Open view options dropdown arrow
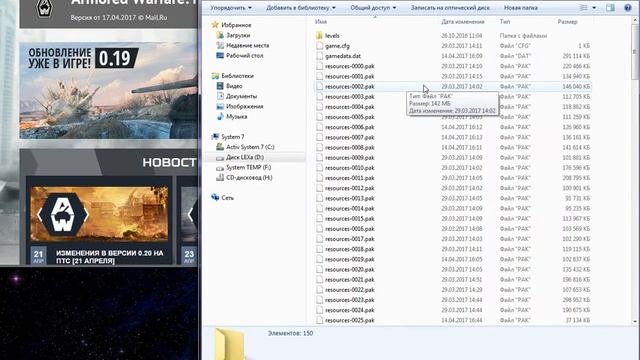The height and width of the screenshot is (360, 640). [x=594, y=8]
